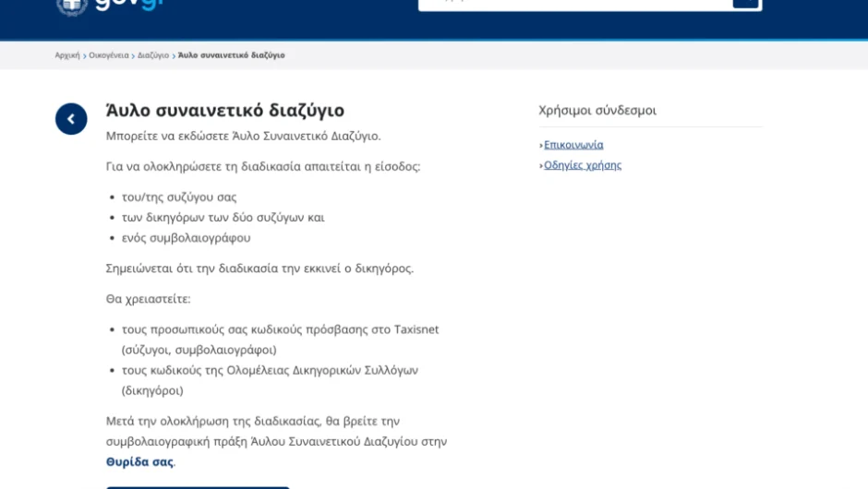The width and height of the screenshot is (868, 489).
Task: Click bullet text του/της συζύγου σας
Action: coord(179,197)
